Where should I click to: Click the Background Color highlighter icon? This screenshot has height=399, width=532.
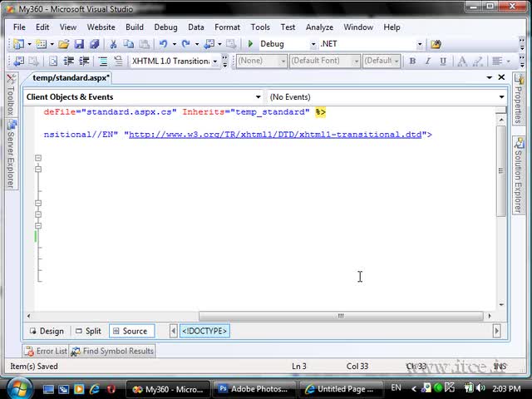478,61
